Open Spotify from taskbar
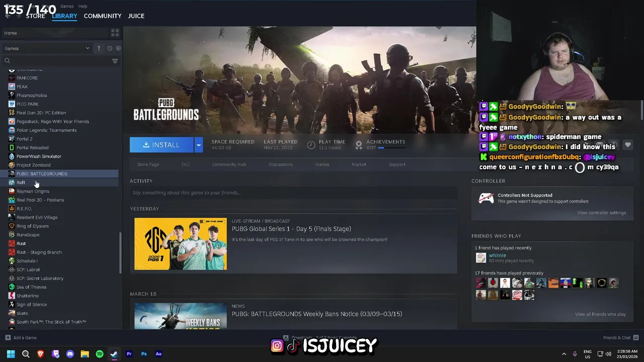The width and height of the screenshot is (644, 362). tap(100, 354)
